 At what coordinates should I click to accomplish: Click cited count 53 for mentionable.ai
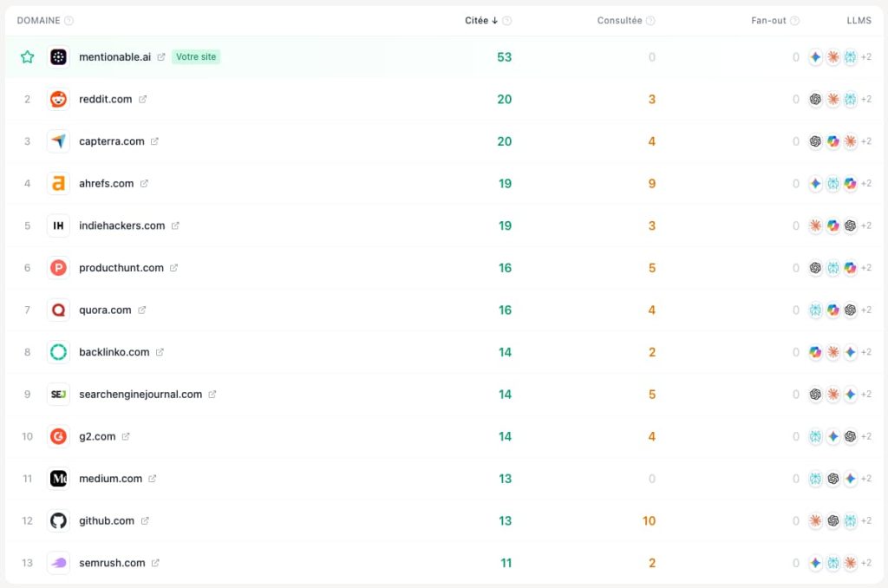pyautogui.click(x=504, y=56)
